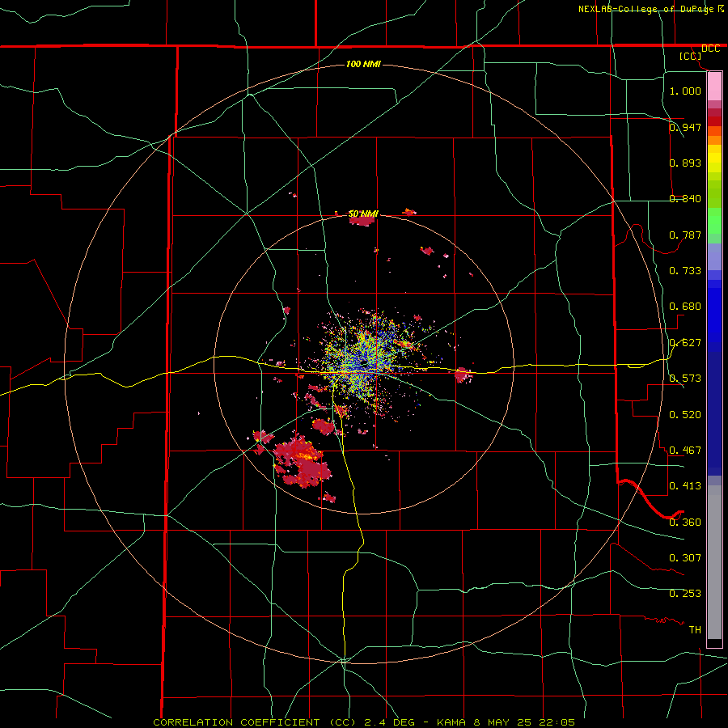The image size is (728, 728).
Task: Click the 0.467 legend value
Action: tap(685, 451)
